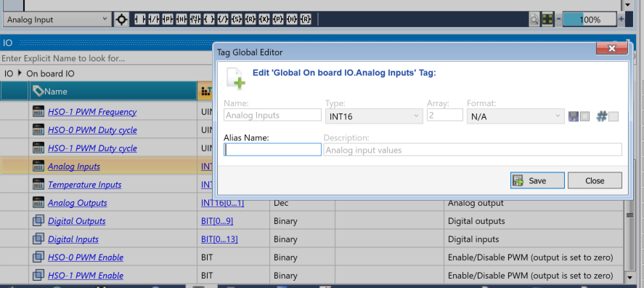The width and height of the screenshot is (644, 288).
Task: Click the register icon beside HSO-1 PWM Frequency
Action: (x=38, y=111)
